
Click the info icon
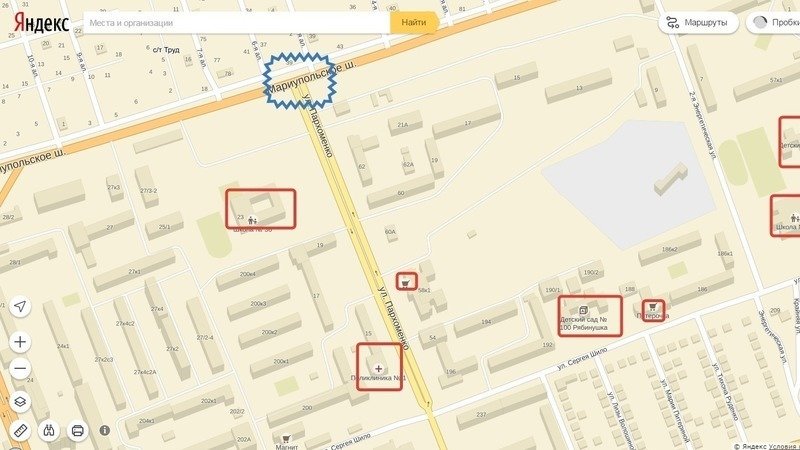click(x=105, y=430)
